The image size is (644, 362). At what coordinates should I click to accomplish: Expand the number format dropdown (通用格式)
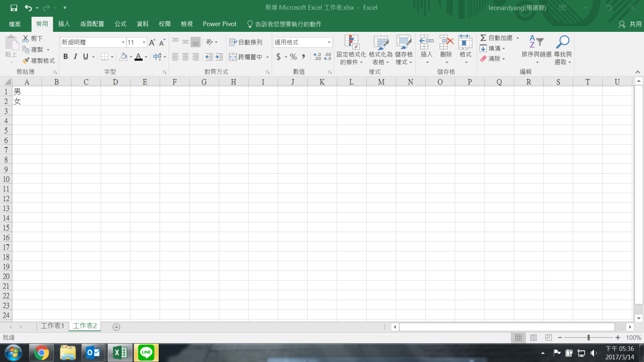tap(329, 42)
